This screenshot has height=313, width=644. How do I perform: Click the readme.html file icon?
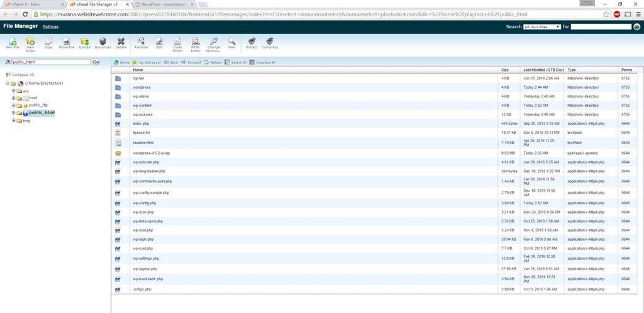pyautogui.click(x=118, y=143)
